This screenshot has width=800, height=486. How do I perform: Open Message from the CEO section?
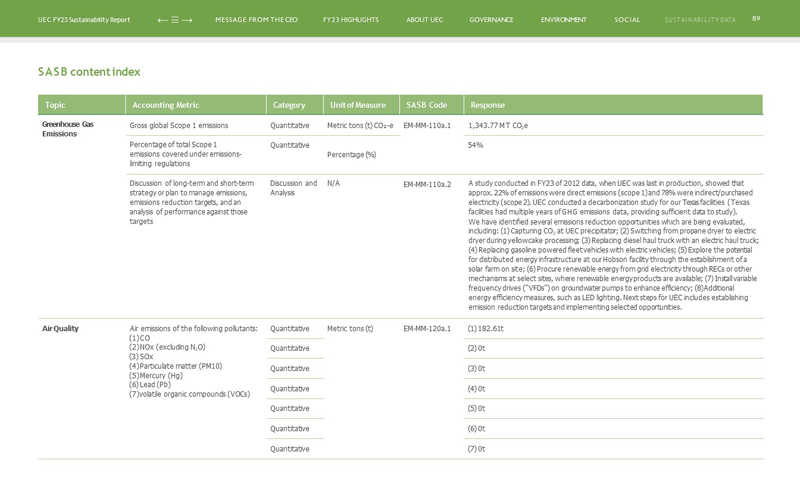(x=256, y=20)
